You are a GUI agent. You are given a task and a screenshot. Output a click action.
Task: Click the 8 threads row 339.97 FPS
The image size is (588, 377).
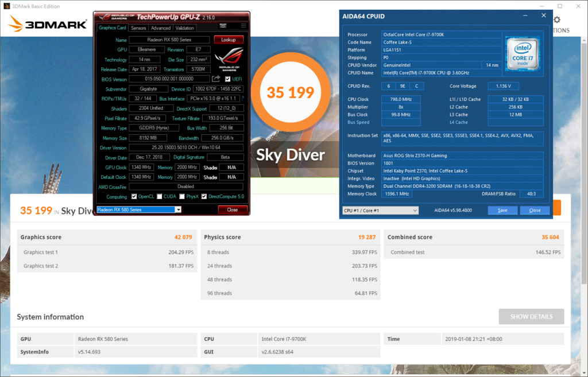291,252
